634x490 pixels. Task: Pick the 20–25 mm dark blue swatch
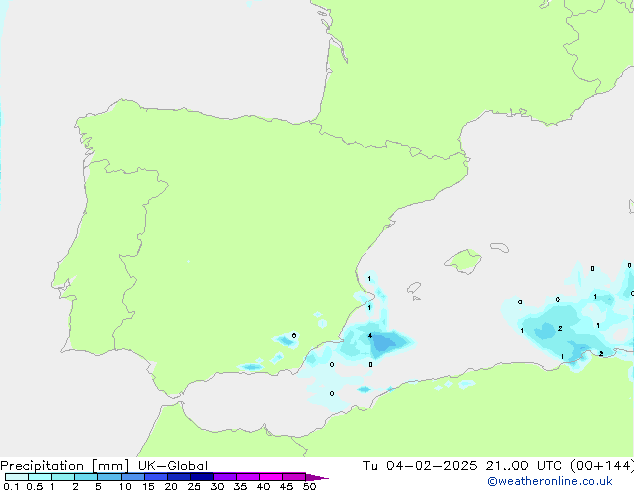(x=179, y=477)
